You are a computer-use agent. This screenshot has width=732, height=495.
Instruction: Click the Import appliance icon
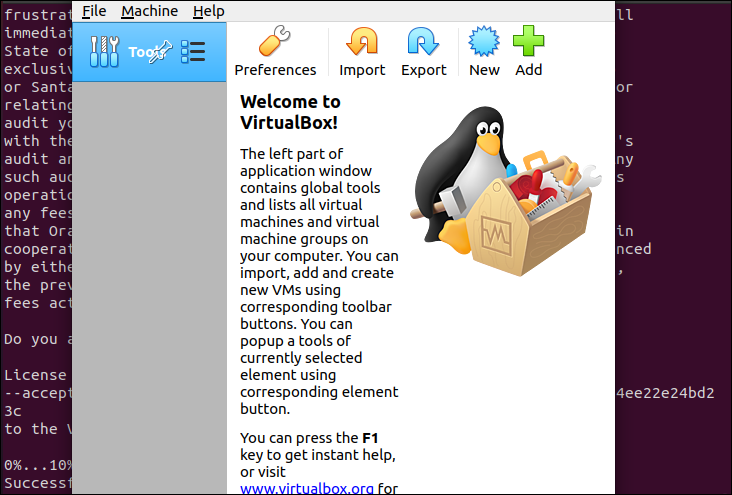click(x=362, y=41)
